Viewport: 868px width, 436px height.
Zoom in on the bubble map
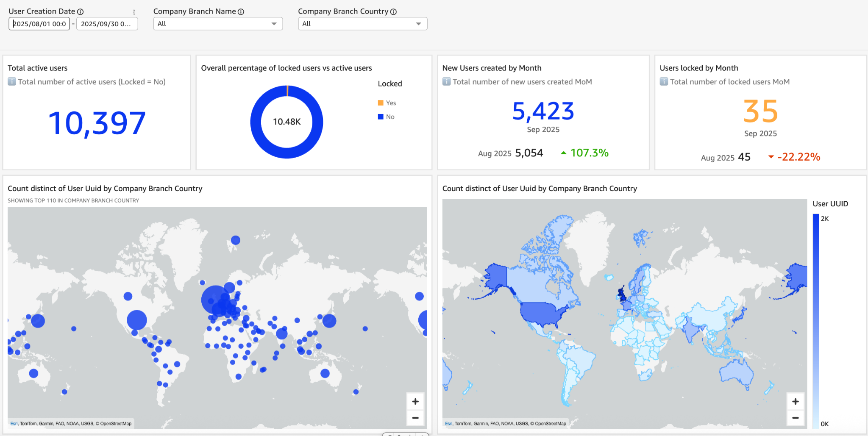(415, 401)
